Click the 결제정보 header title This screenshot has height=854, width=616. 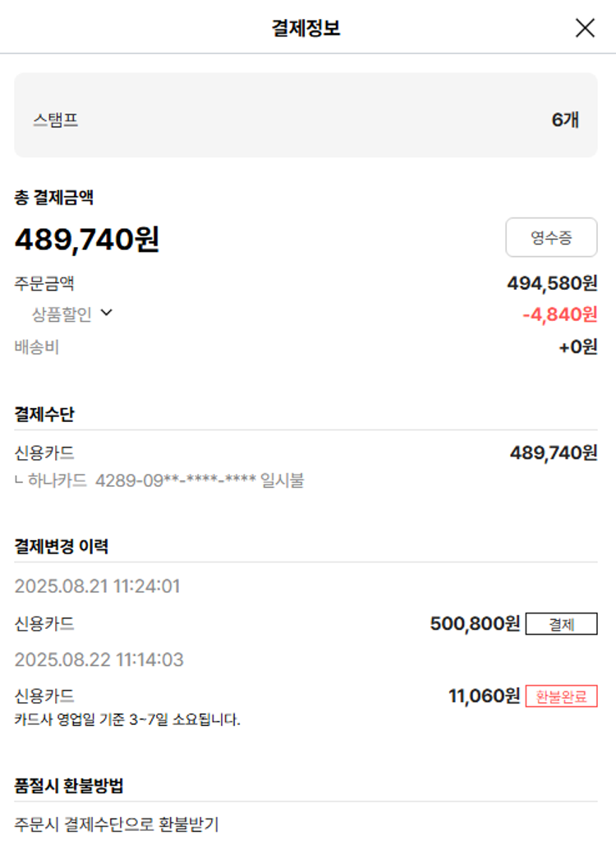tap(306, 28)
